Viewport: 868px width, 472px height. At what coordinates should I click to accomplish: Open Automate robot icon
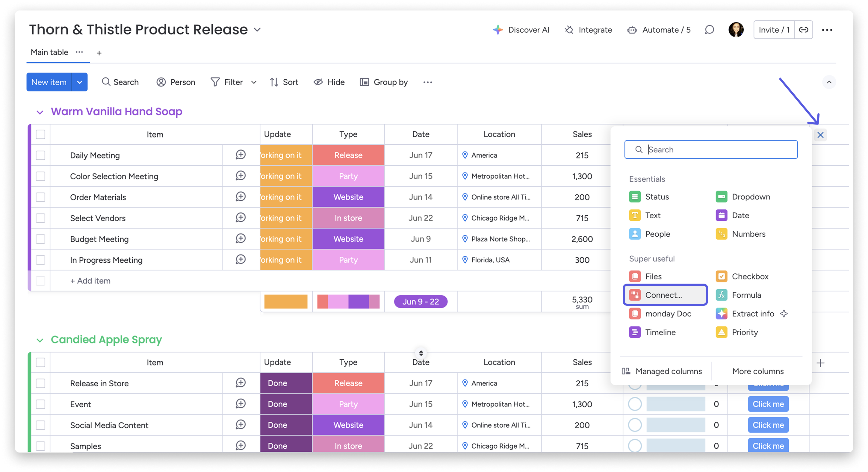[632, 30]
